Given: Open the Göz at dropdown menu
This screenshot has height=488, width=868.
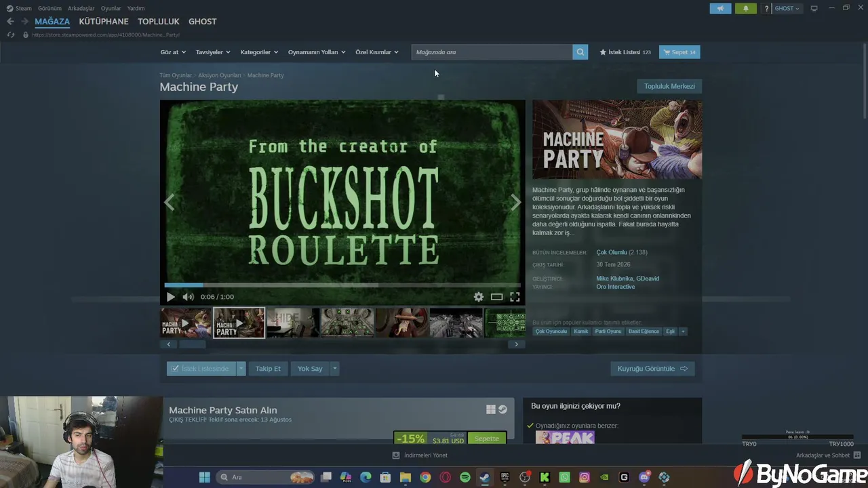Looking at the screenshot, I should (x=173, y=52).
